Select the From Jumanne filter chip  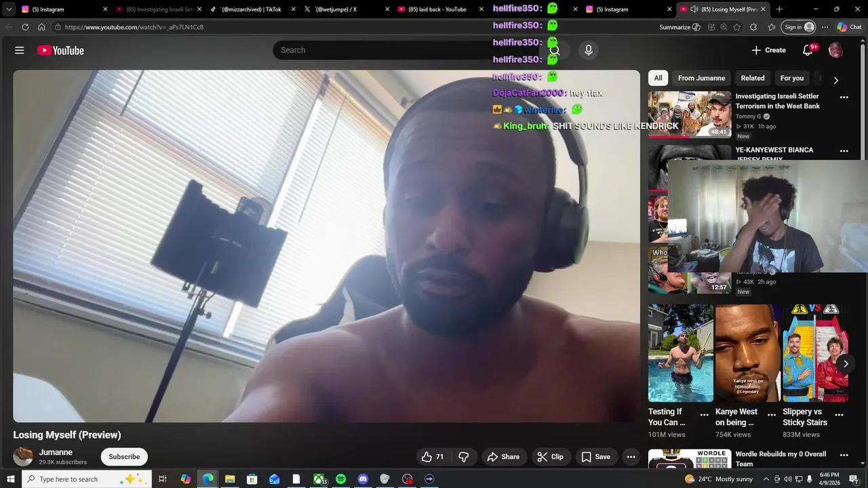coord(701,78)
